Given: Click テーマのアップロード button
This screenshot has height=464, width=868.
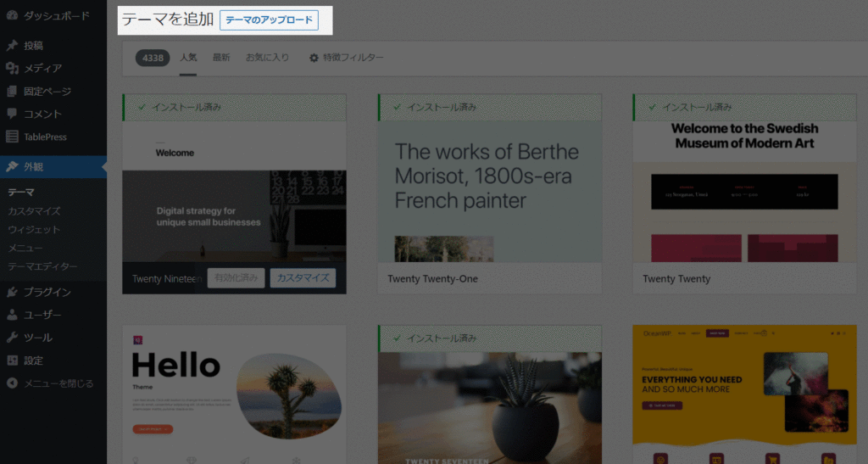Looking at the screenshot, I should pyautogui.click(x=269, y=20).
